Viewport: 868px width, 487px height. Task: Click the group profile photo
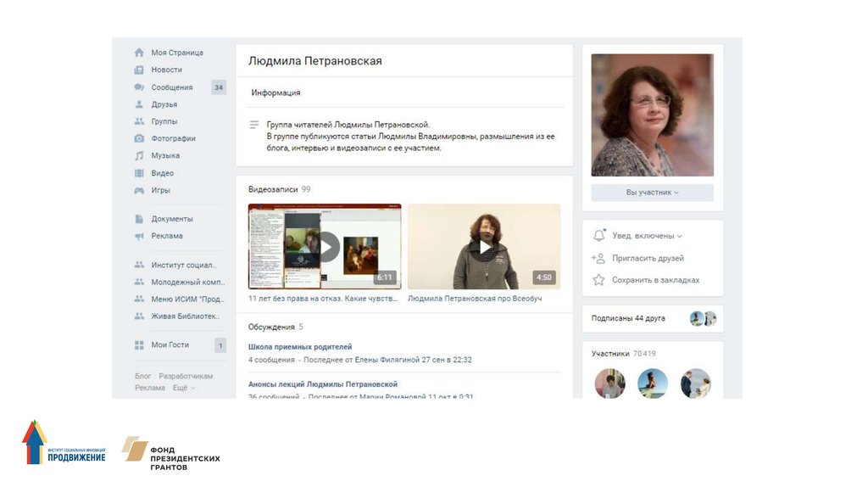652,115
